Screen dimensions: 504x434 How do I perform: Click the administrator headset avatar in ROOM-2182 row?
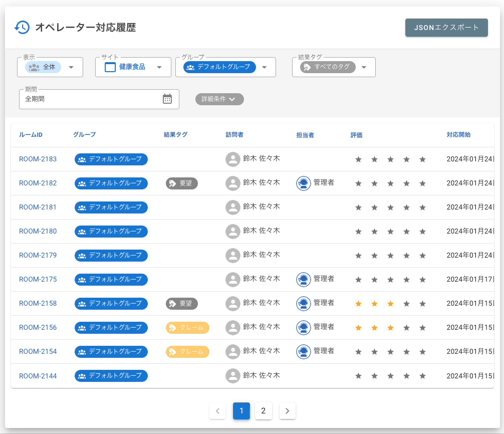303,183
